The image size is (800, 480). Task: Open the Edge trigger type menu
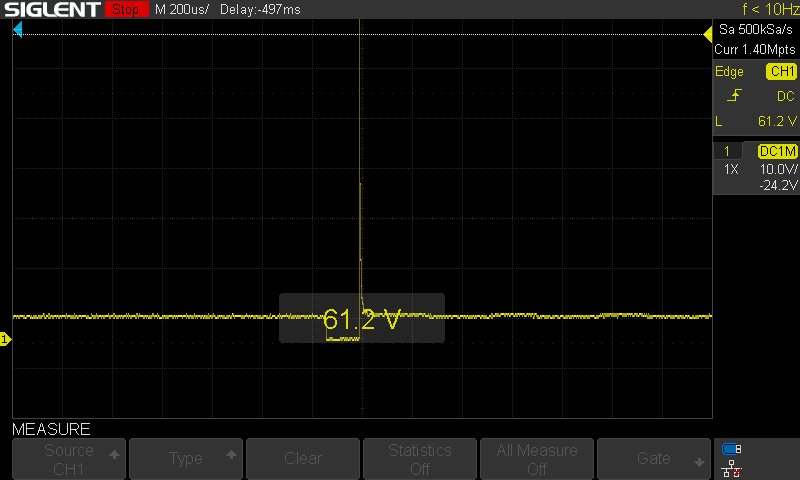pos(729,72)
